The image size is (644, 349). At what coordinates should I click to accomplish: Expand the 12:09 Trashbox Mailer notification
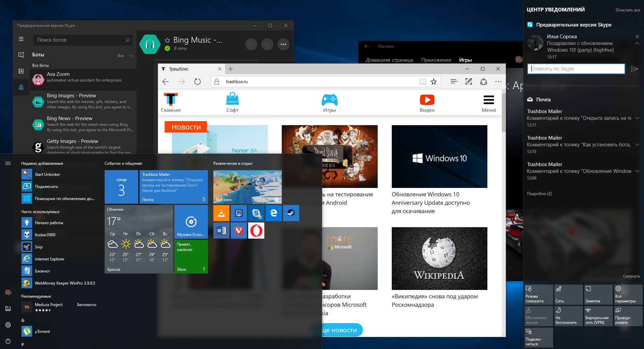click(637, 171)
